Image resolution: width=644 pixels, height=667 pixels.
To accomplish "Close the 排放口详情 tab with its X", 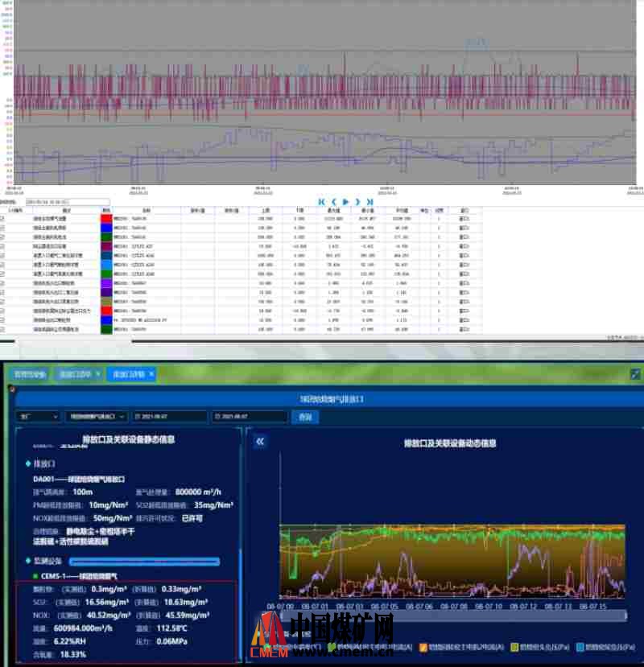I will [151, 374].
